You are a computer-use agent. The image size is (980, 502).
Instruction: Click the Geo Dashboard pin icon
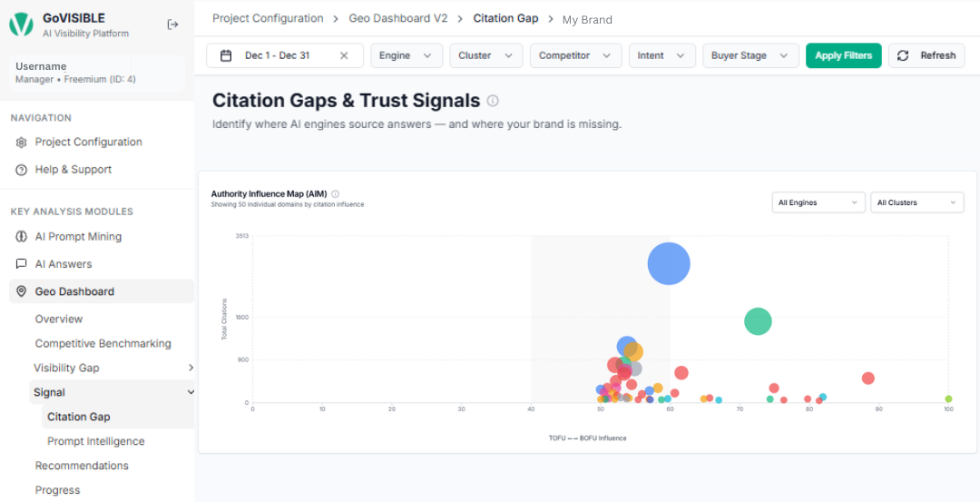point(22,291)
